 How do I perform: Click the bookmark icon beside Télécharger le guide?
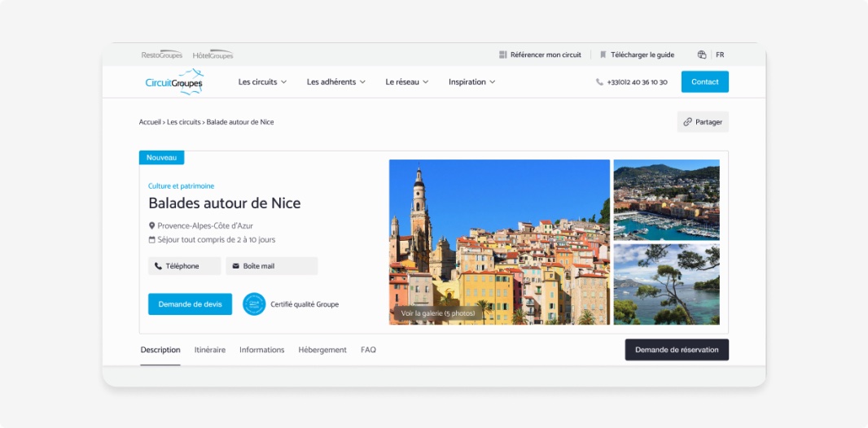(x=603, y=55)
